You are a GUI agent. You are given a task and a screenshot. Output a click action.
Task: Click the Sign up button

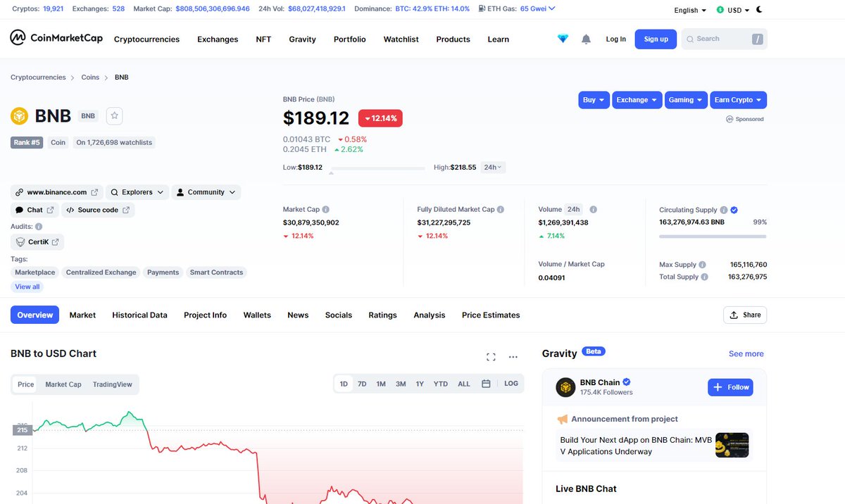(656, 39)
